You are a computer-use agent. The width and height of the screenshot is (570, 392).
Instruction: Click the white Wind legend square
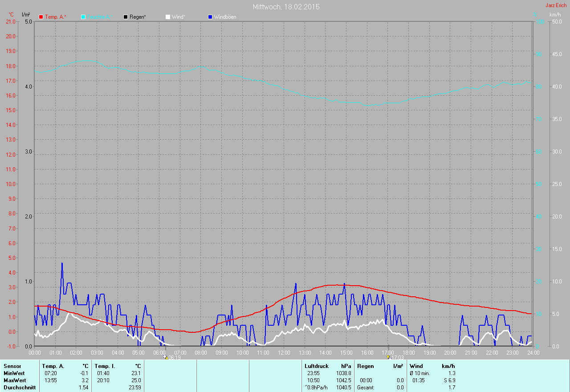167,17
